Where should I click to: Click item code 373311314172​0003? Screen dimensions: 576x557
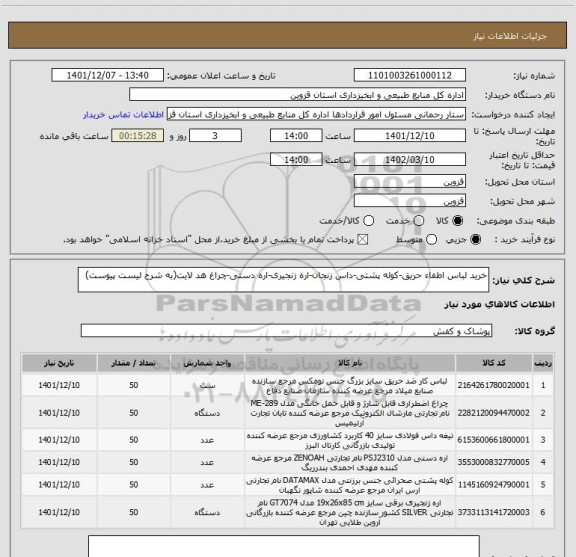pos(493,512)
